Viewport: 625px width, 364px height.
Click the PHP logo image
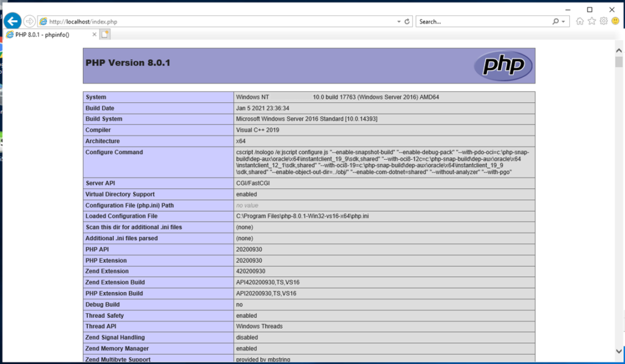(x=504, y=65)
